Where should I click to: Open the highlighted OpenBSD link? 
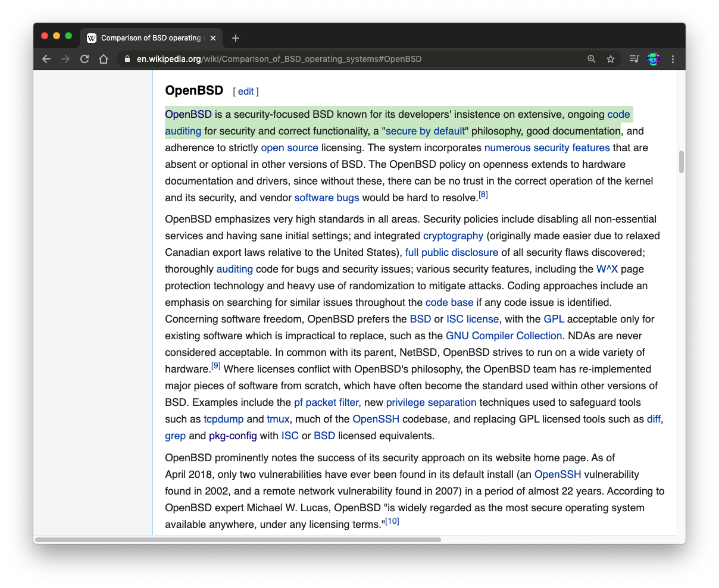click(188, 114)
